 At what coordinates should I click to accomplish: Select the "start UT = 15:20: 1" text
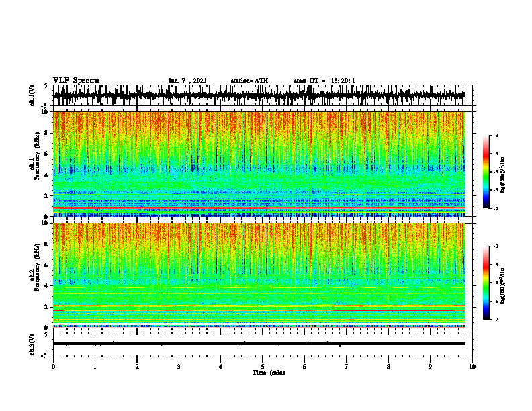(x=324, y=81)
